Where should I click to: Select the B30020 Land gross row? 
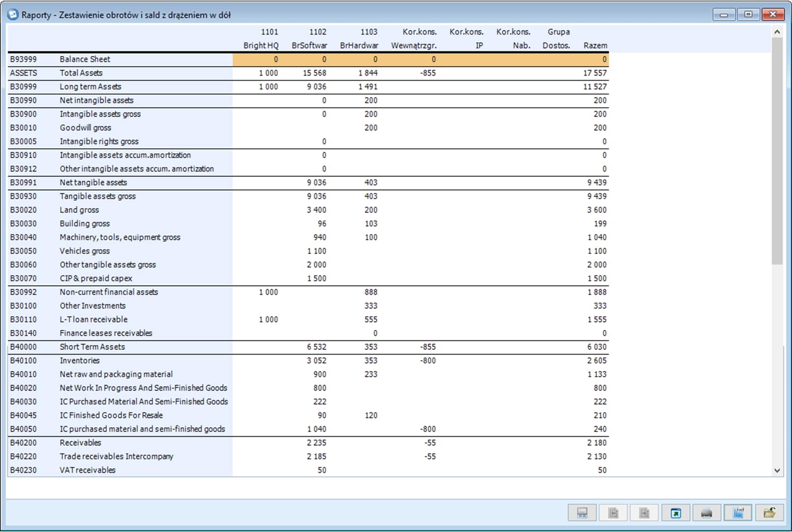click(x=79, y=210)
